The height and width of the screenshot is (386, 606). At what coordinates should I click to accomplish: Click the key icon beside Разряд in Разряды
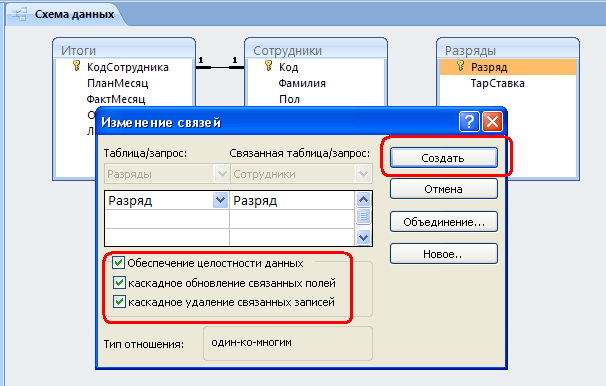tap(460, 66)
